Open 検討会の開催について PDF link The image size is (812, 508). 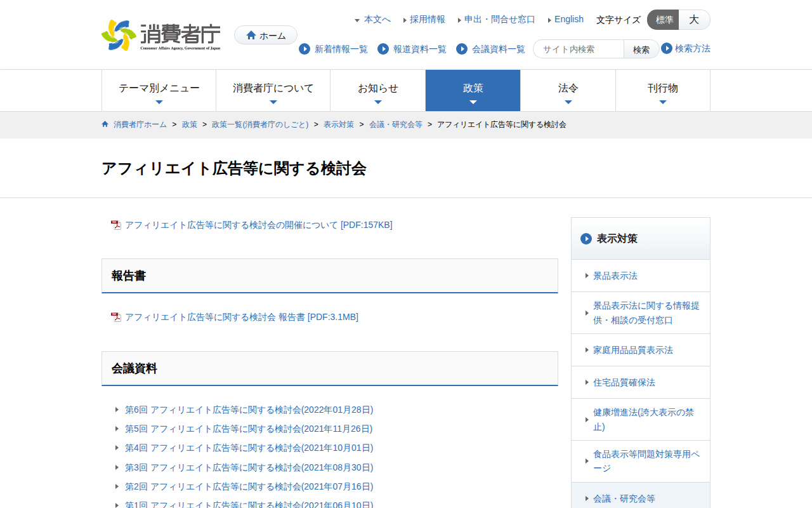pos(259,225)
